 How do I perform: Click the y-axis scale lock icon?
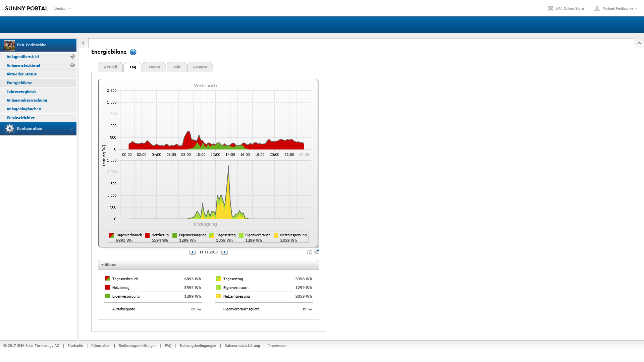(309, 252)
